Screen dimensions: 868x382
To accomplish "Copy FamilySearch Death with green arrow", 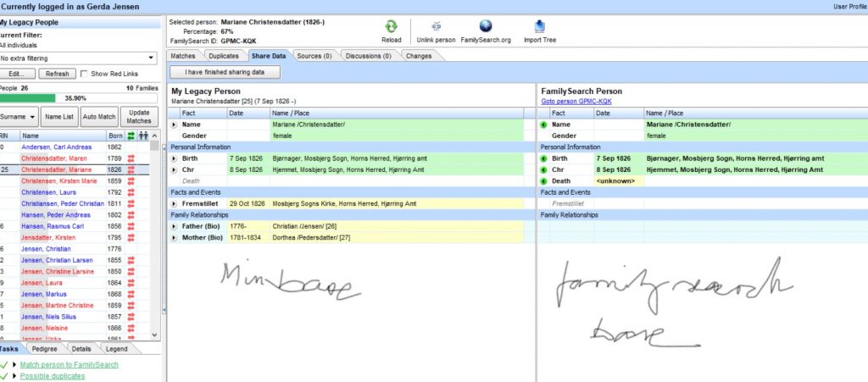I will click(543, 181).
